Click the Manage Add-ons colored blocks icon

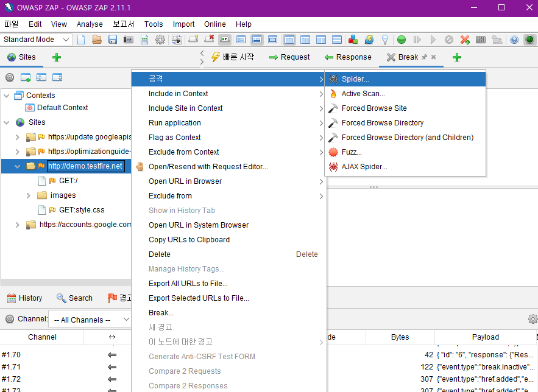tap(353, 40)
